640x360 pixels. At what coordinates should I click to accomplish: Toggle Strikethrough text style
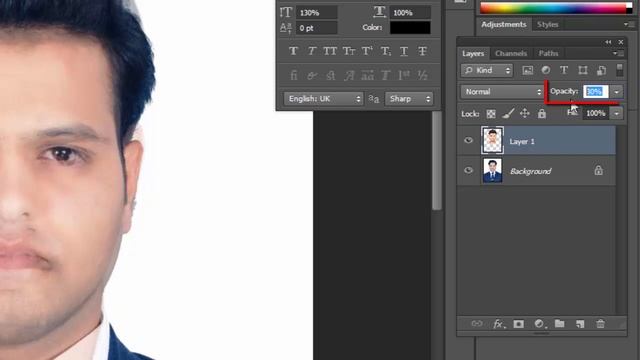(422, 51)
